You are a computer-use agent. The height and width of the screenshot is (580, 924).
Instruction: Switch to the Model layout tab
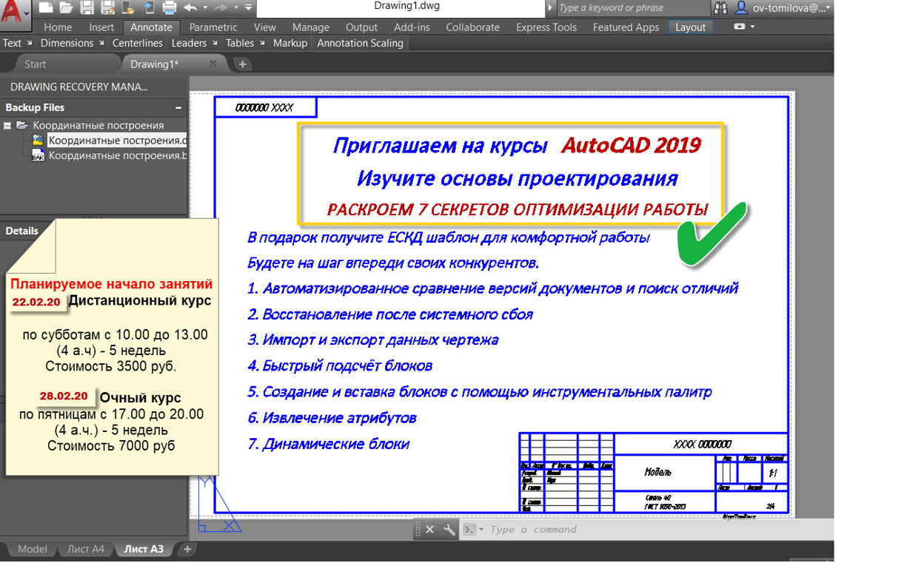(x=33, y=549)
